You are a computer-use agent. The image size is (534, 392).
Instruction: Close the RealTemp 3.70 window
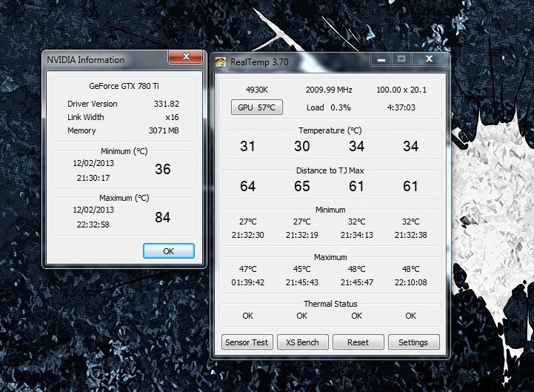tap(429, 59)
